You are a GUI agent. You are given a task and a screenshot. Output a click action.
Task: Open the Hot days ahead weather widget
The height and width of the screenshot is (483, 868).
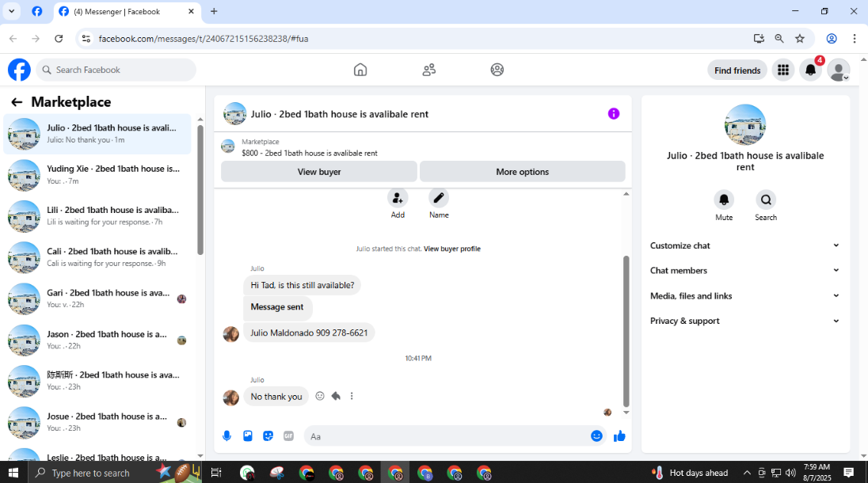point(691,473)
